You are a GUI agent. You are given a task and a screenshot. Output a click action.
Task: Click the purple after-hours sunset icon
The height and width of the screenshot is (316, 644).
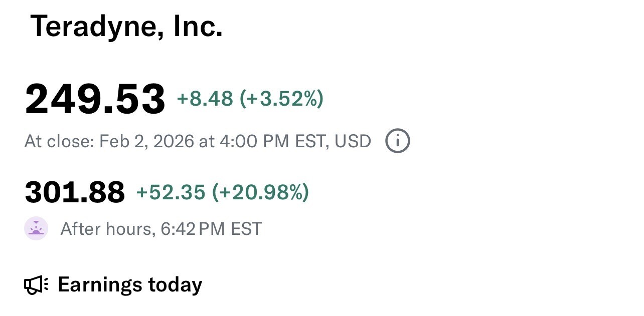coord(36,229)
